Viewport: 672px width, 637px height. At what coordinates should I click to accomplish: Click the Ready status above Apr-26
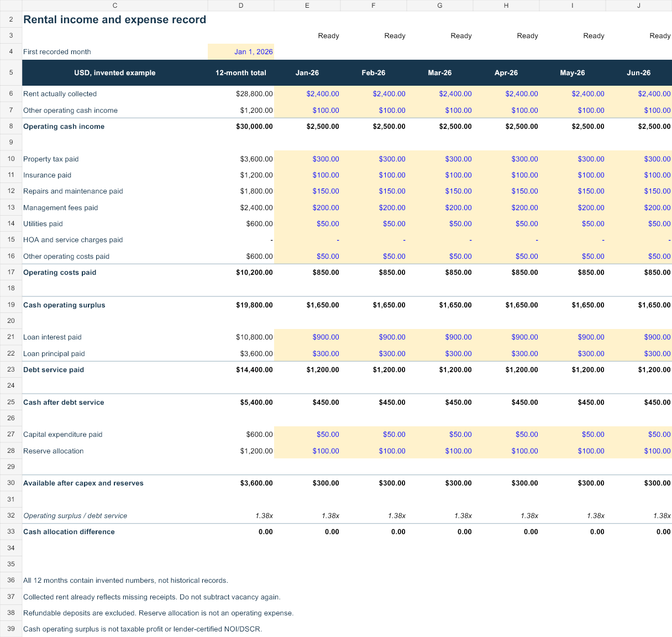527,36
